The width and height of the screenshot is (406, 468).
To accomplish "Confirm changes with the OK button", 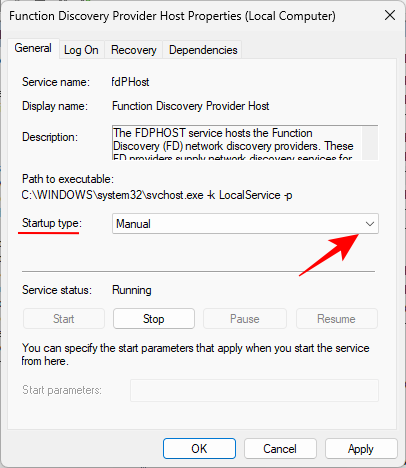I will pos(199,449).
